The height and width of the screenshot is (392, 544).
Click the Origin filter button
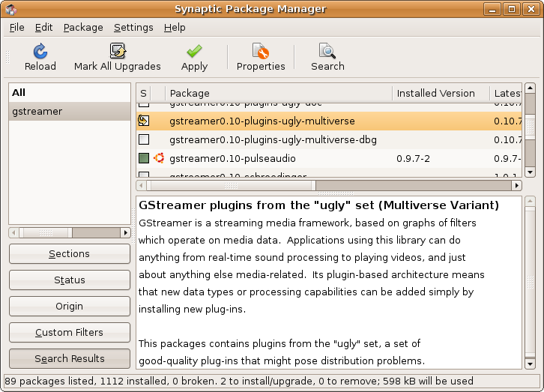click(70, 306)
